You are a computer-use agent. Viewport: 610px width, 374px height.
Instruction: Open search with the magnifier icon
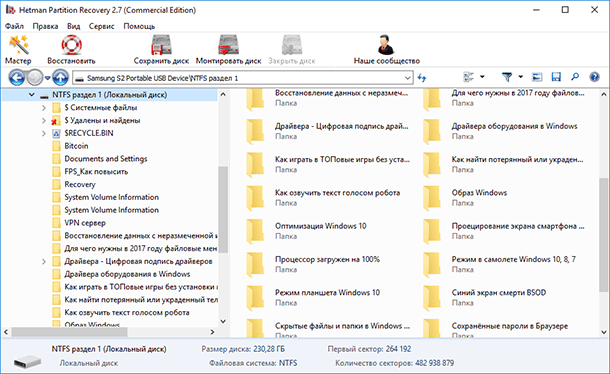575,77
